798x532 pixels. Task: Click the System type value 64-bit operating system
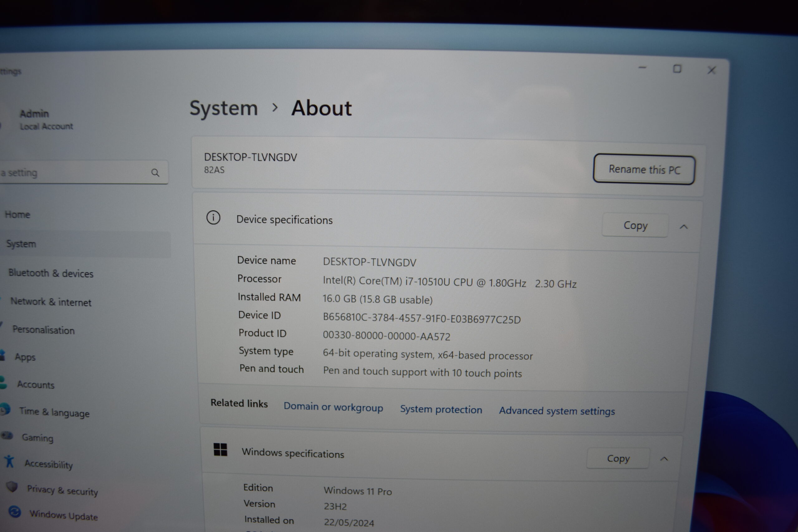(428, 355)
